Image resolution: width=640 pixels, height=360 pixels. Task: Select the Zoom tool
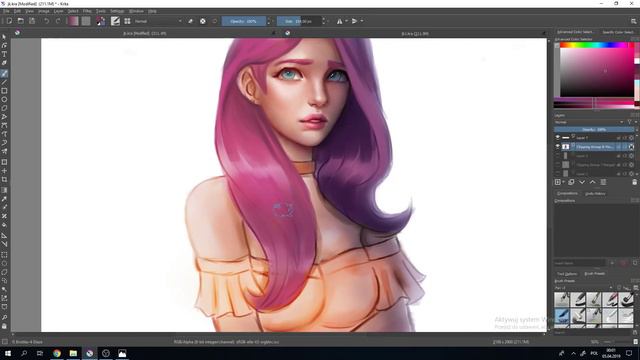(x=4, y=317)
